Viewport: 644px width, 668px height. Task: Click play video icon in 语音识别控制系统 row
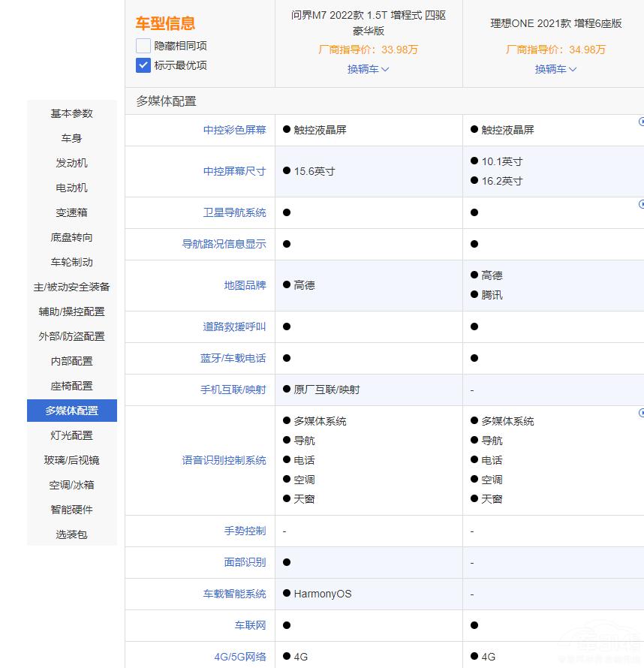(x=641, y=413)
